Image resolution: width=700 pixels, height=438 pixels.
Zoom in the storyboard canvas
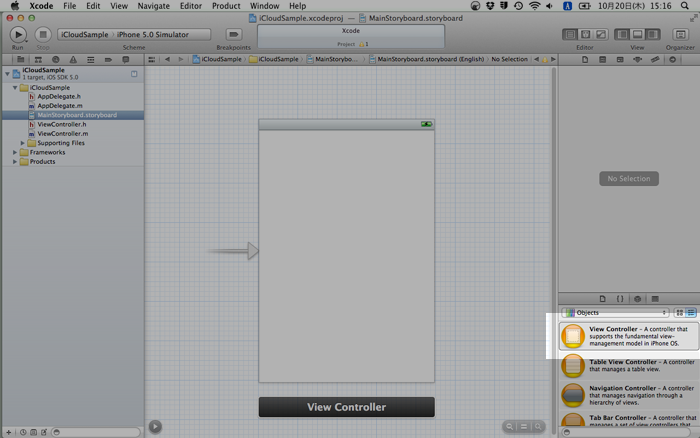click(x=538, y=426)
